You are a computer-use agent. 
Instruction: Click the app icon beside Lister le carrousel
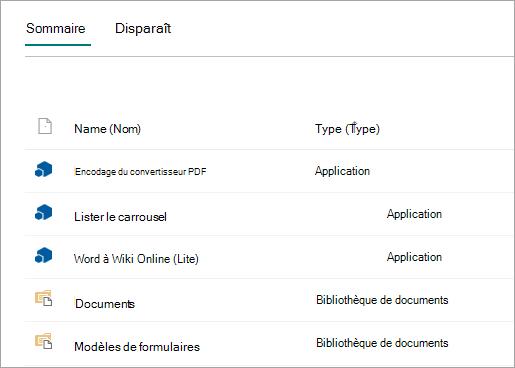click(44, 212)
